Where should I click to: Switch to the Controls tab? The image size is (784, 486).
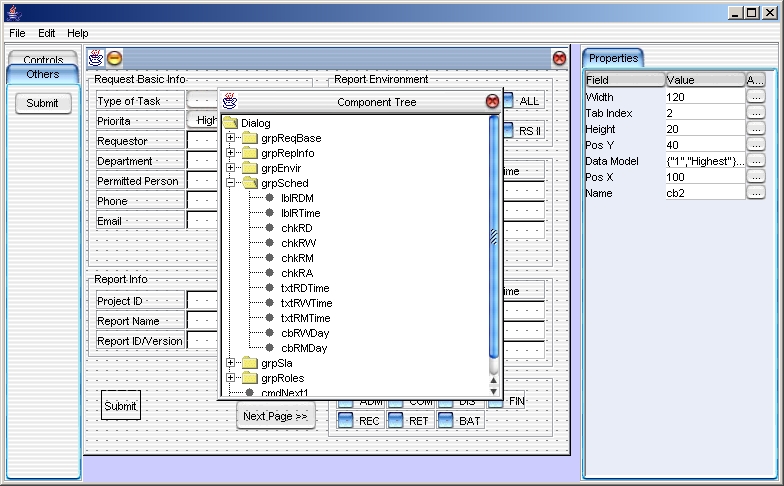click(x=43, y=60)
